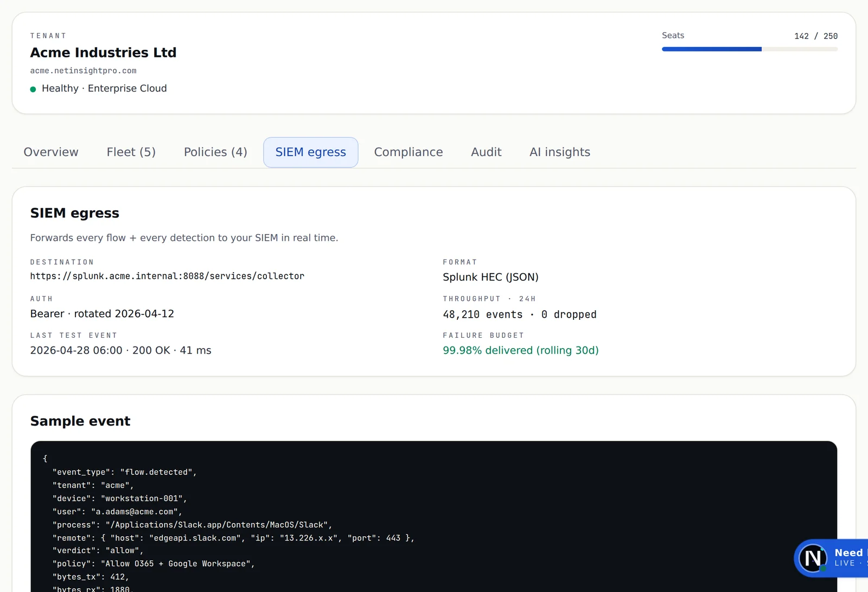Click the "verdict": "allow" JSON line
868x592 pixels.
[x=98, y=551]
